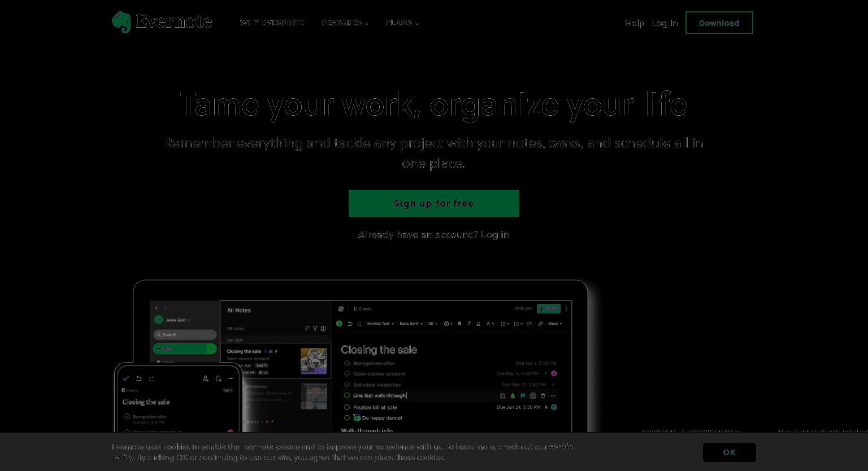Click Log in under the sign up button
This screenshot has width=868, height=471.
tap(495, 234)
